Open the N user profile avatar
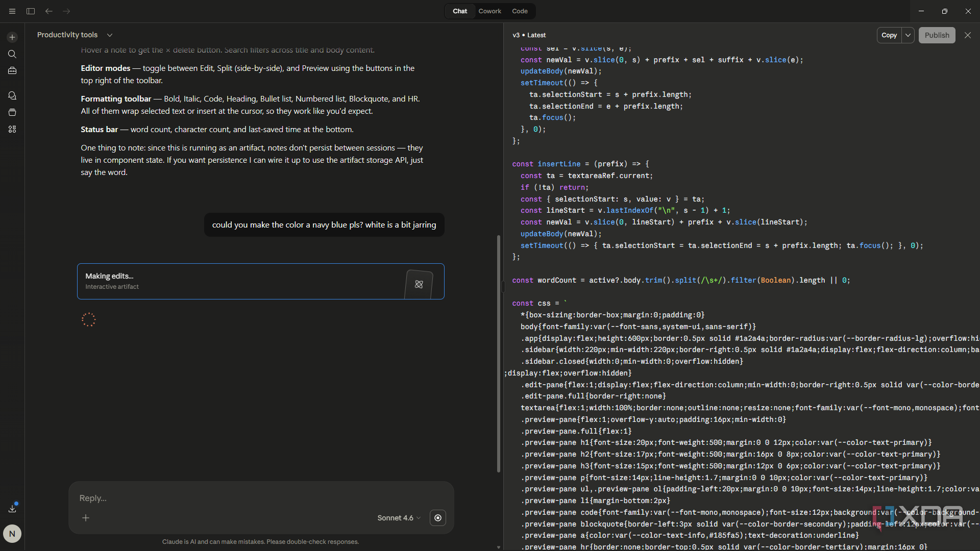 (12, 534)
